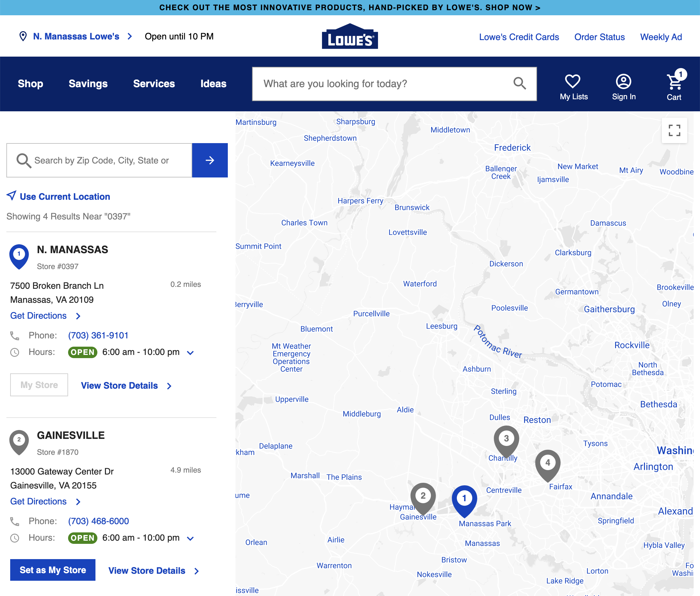Click Use Current Location
Viewport: 700px width, 596px height.
pos(65,196)
